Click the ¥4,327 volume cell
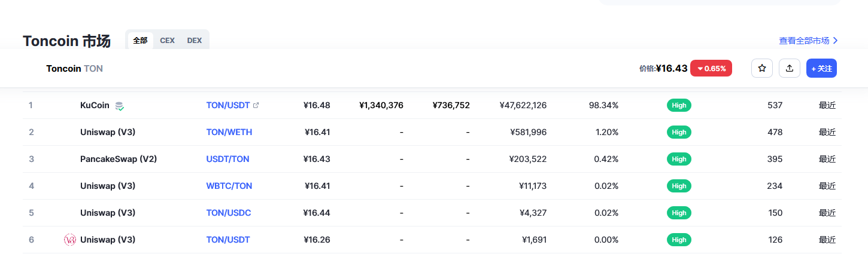868x257 pixels. click(535, 213)
